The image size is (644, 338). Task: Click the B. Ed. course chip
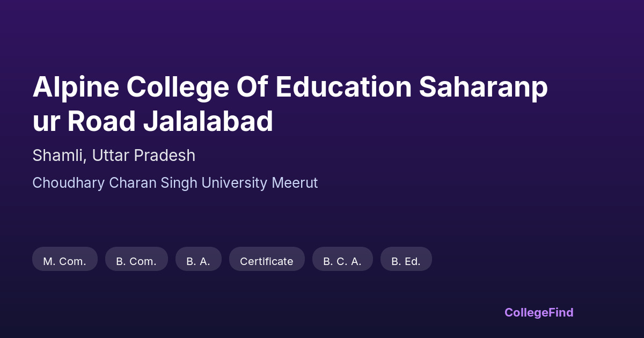point(406,261)
